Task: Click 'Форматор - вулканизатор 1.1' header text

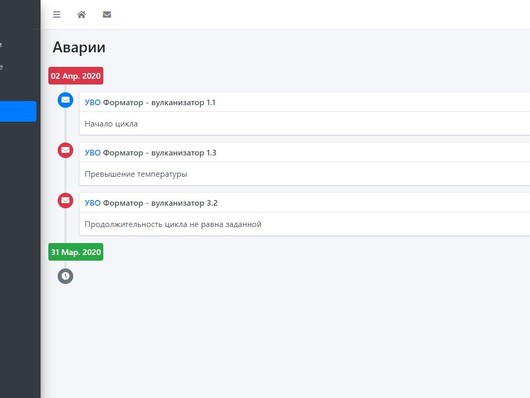Action: pos(159,102)
